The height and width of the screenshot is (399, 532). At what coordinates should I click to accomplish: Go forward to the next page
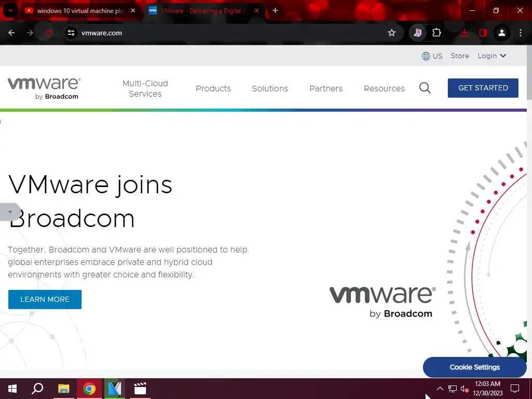click(x=30, y=33)
